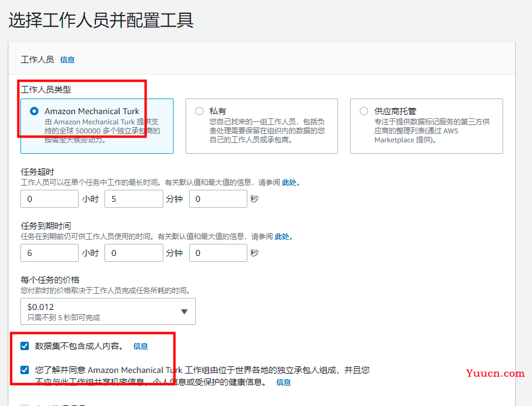Open the 每个任务的价格 $0.012 dropdown
The height and width of the screenshot is (406, 532).
108,311
